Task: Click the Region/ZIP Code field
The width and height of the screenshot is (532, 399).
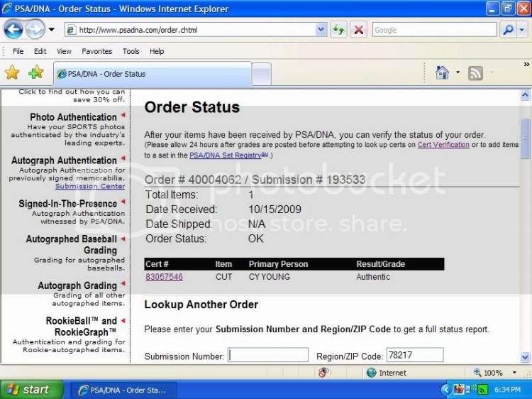Action: tap(415, 355)
